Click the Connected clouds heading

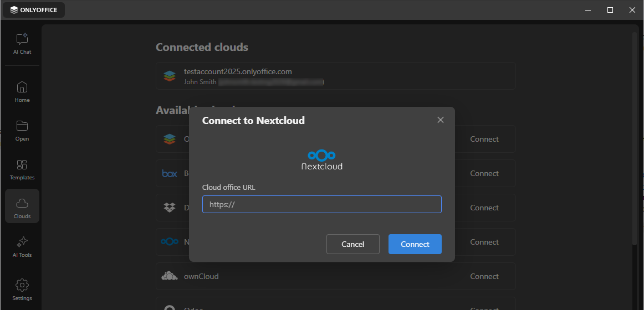click(x=202, y=47)
